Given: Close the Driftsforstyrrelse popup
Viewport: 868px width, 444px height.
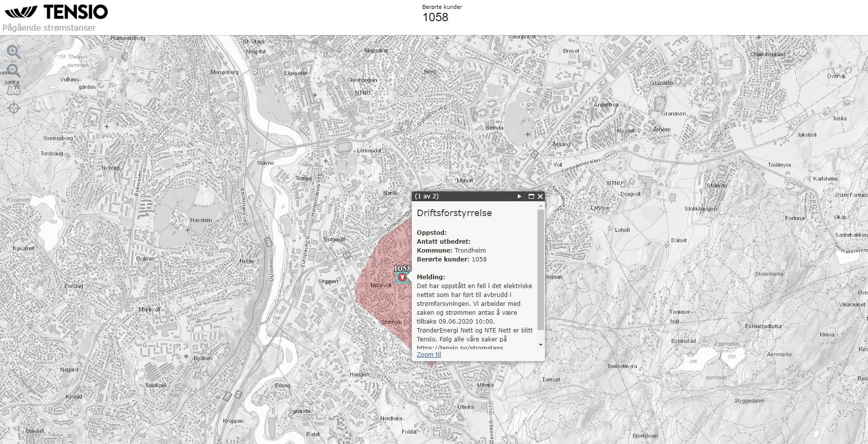Looking at the screenshot, I should 540,196.
